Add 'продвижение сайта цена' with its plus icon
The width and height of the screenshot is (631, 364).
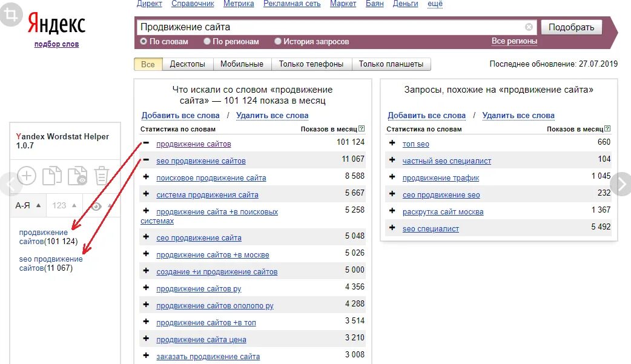coord(146,338)
